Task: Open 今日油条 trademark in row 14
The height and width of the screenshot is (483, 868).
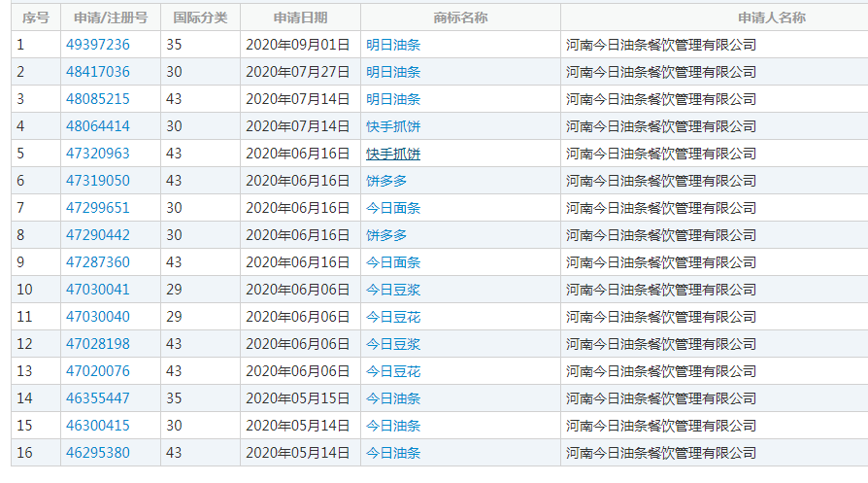Action: [x=393, y=397]
